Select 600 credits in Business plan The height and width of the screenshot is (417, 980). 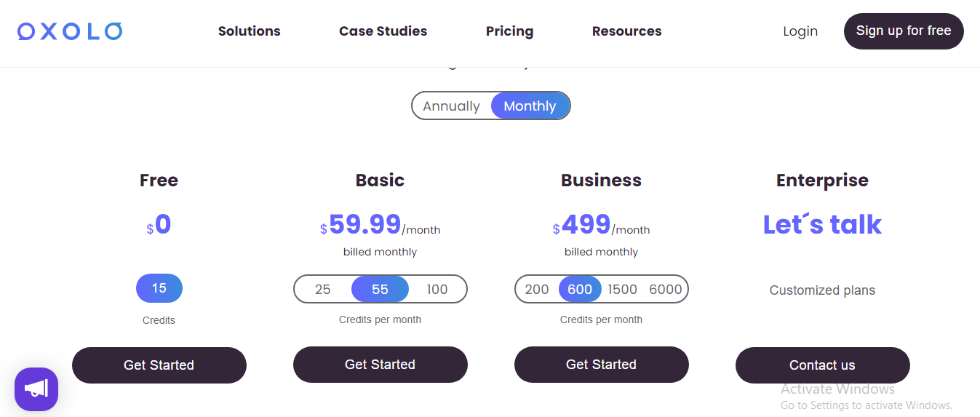580,290
